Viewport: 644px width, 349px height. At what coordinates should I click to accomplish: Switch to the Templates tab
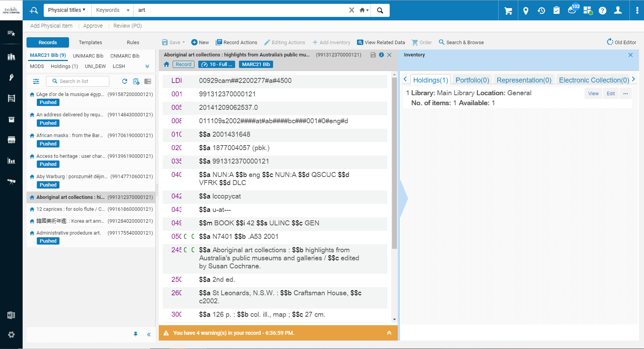pyautogui.click(x=91, y=42)
